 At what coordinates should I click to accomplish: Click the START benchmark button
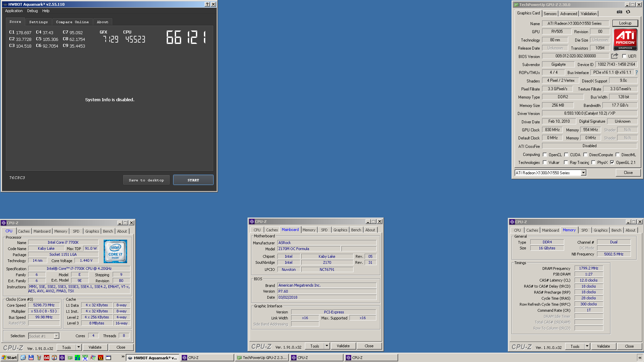pyautogui.click(x=193, y=180)
